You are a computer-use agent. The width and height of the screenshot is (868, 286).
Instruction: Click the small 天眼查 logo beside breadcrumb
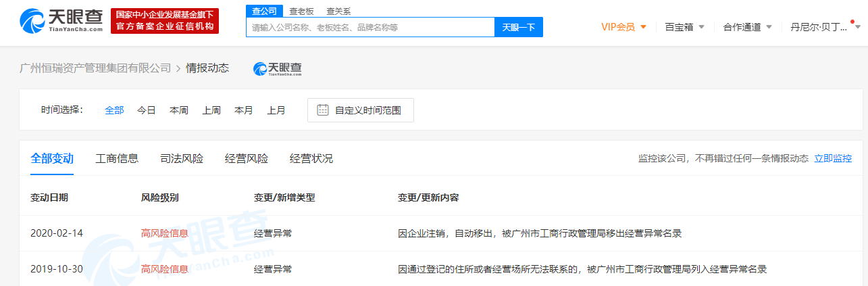278,68
